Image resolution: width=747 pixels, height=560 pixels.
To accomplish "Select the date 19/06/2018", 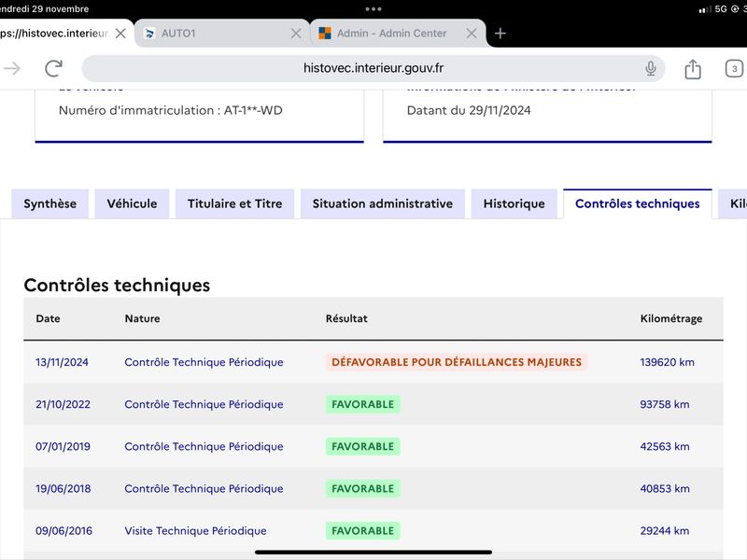I will (x=63, y=488).
